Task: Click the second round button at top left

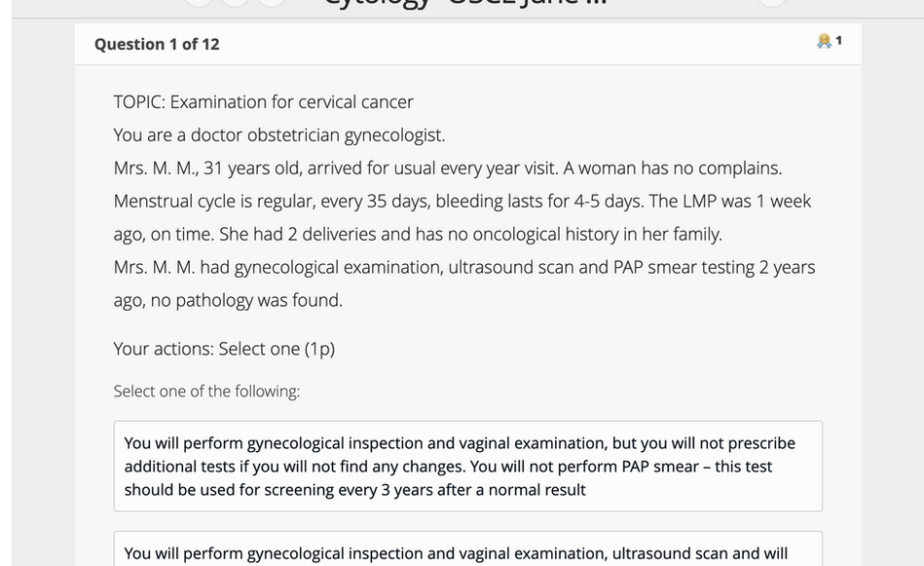Action: (235, 2)
